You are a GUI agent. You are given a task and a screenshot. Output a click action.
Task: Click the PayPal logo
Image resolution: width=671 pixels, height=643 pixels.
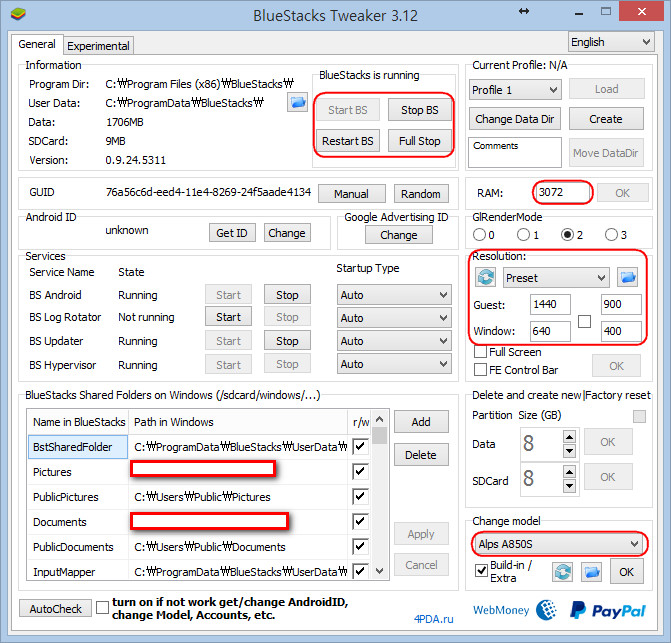click(x=606, y=609)
